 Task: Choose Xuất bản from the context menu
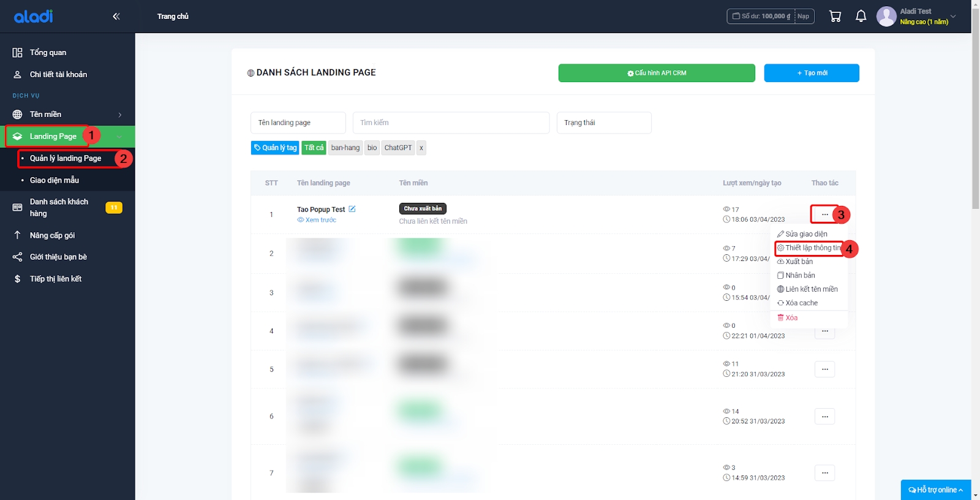coord(799,262)
